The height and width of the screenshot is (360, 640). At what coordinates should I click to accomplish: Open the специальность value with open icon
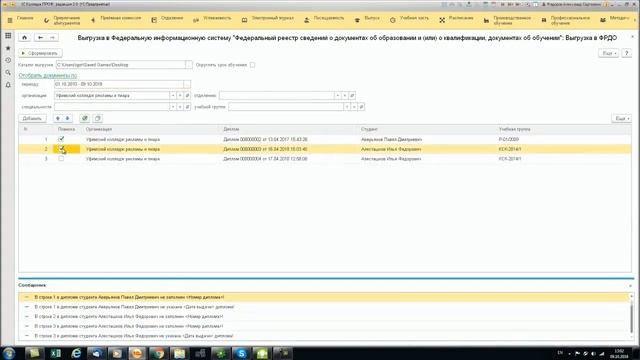pyautogui.click(x=187, y=107)
